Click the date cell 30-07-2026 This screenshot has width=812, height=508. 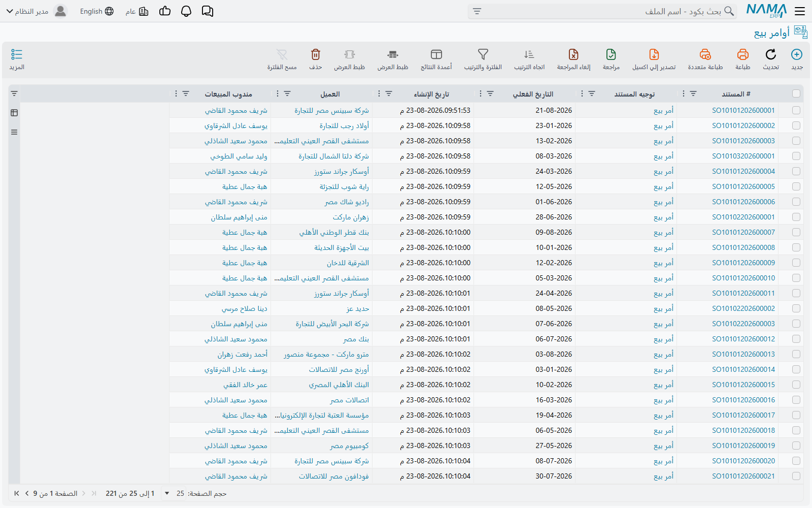point(554,476)
